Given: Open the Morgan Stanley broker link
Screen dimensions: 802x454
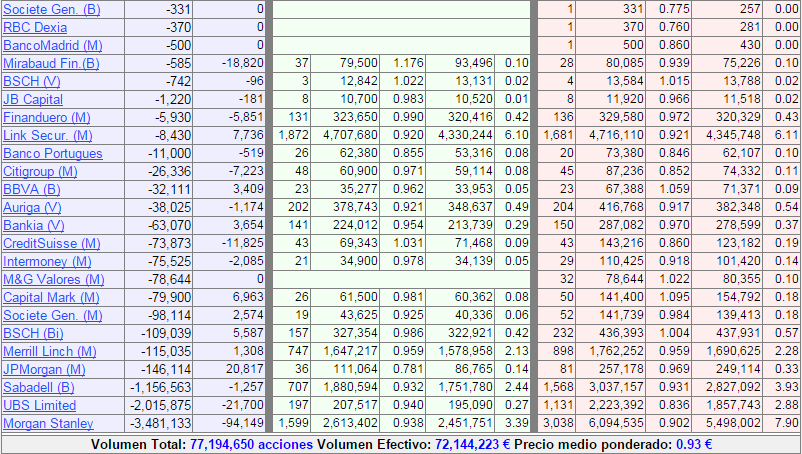Looking at the screenshot, I should (x=48, y=424).
